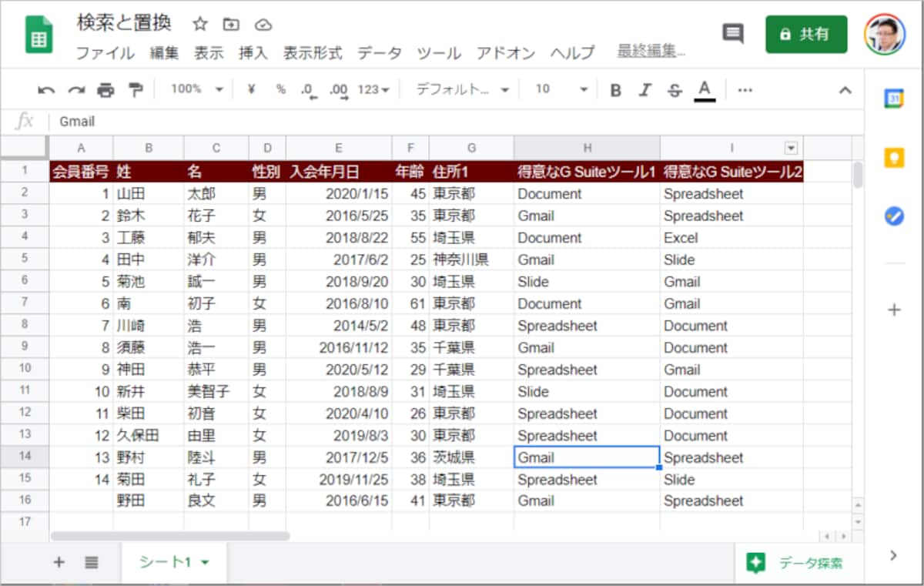Open the all sheets list
The image size is (924, 586).
pos(92,562)
